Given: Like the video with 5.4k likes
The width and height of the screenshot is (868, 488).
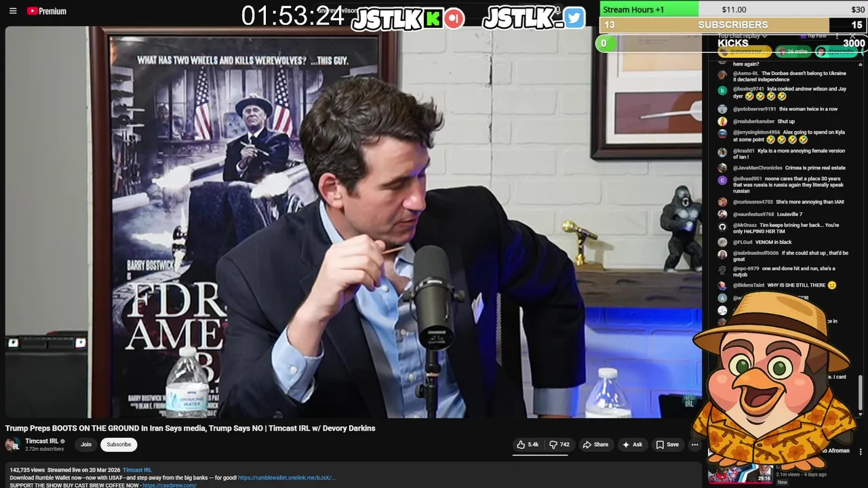Looking at the screenshot, I should [528, 445].
